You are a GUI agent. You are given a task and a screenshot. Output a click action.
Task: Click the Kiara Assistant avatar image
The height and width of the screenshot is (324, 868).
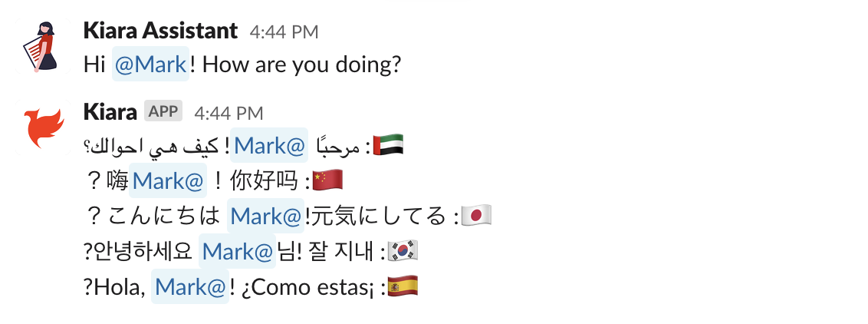[x=42, y=45]
